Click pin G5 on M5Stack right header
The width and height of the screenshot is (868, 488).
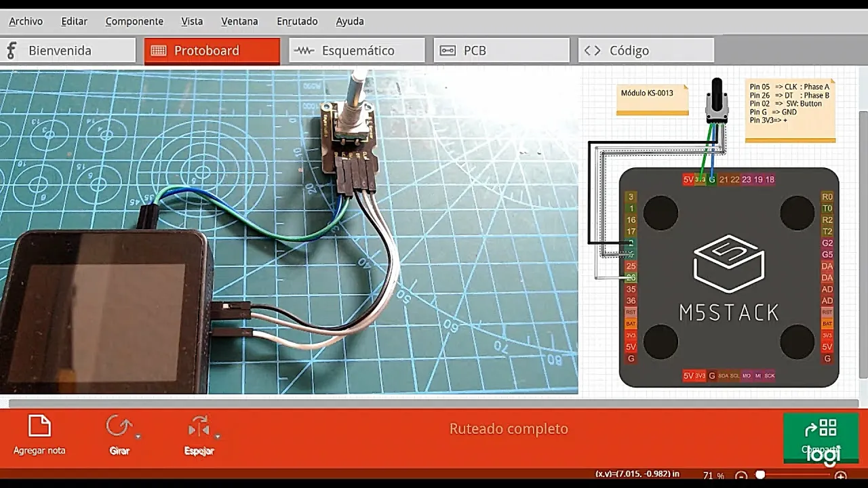click(827, 254)
